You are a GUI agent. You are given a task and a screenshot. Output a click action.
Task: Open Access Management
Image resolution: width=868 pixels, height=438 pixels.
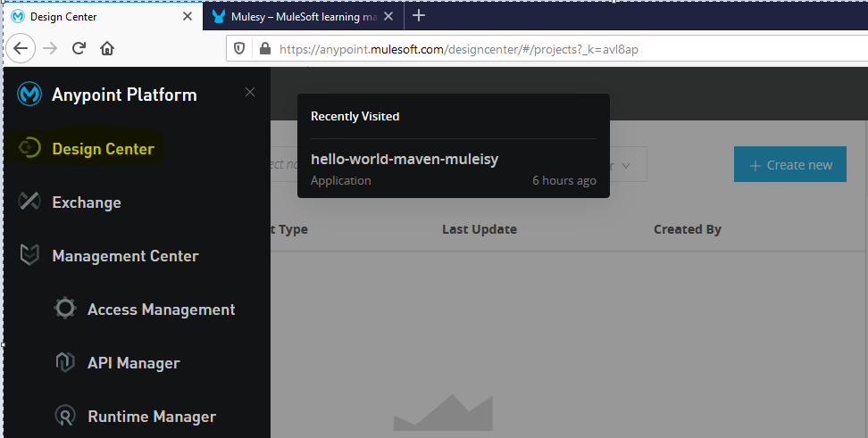(161, 310)
